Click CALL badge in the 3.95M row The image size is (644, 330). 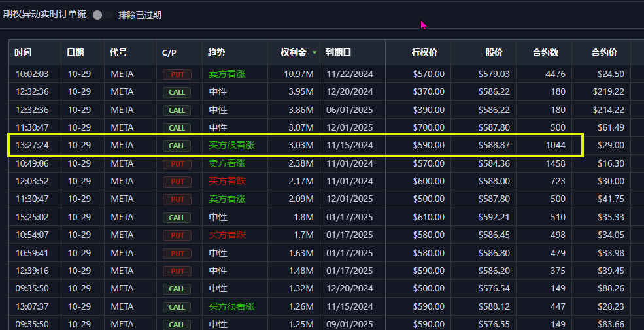click(177, 92)
